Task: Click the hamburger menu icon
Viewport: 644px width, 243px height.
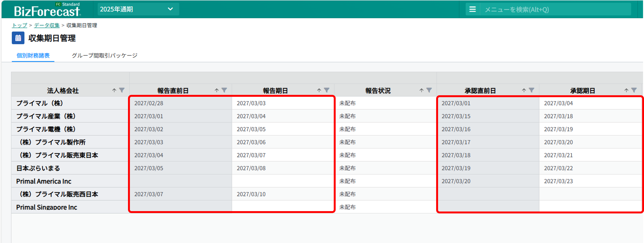Action: click(472, 10)
